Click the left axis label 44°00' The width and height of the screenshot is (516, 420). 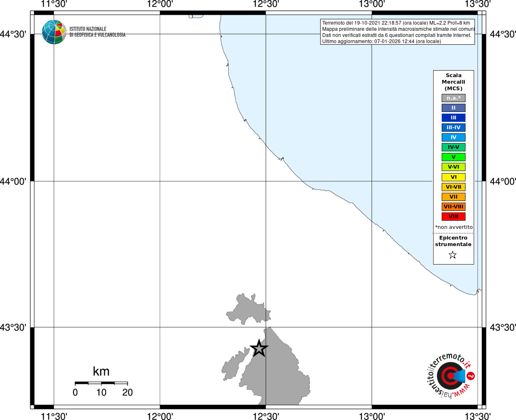pyautogui.click(x=13, y=181)
